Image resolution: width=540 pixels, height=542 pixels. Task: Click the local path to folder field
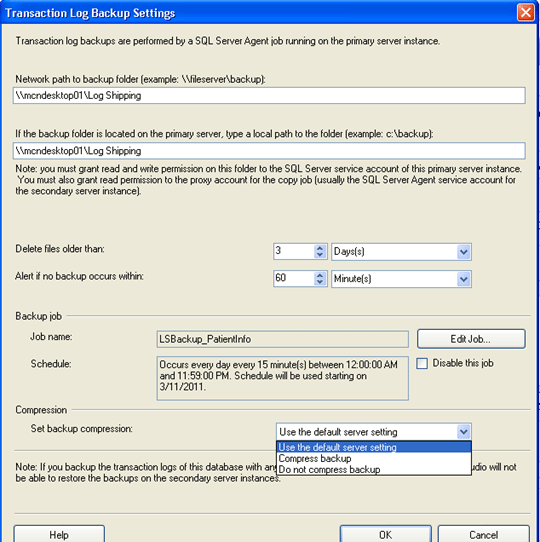point(269,151)
